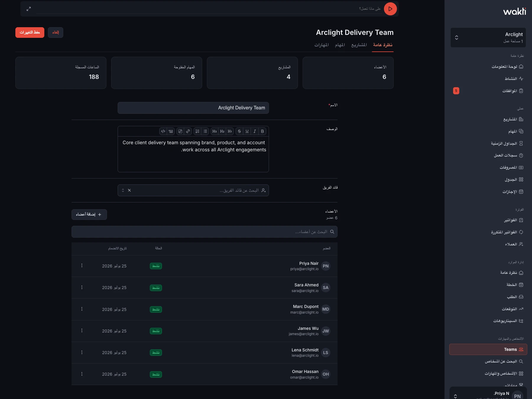Toggle bold formatting in the description editor
Viewport: 532px width, 399px height.
coord(262,131)
